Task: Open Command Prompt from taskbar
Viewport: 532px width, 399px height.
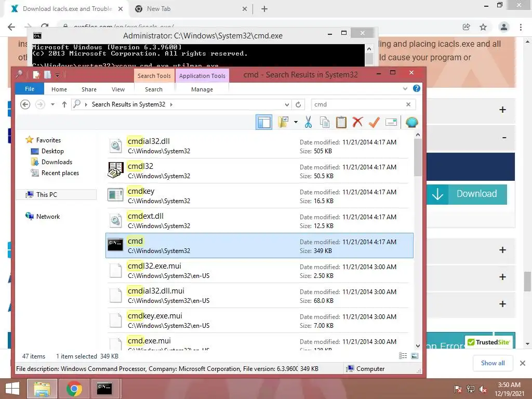Action: pos(104,389)
